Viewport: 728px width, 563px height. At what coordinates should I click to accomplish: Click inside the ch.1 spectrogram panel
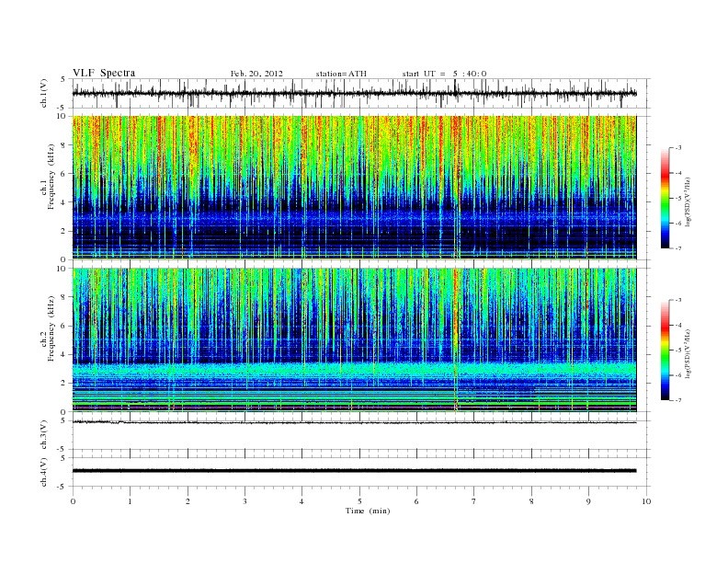coord(354,187)
